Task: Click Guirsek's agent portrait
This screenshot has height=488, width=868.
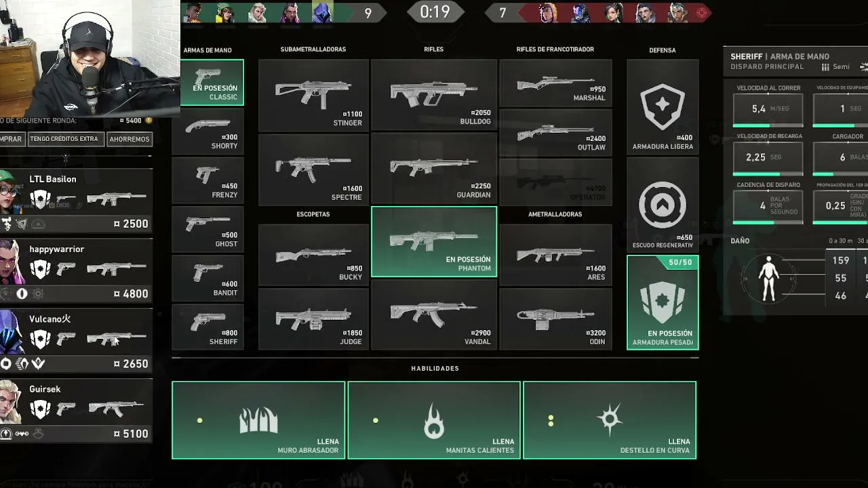Action: coord(12,402)
